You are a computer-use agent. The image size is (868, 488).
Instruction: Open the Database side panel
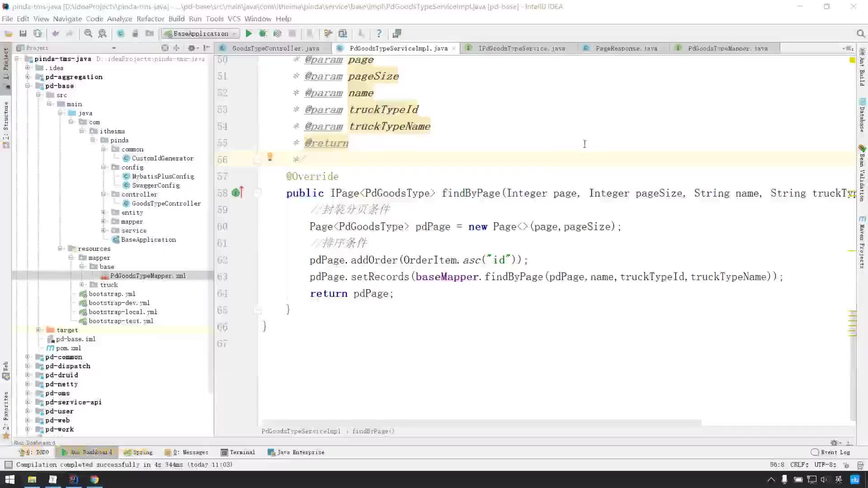point(862,115)
